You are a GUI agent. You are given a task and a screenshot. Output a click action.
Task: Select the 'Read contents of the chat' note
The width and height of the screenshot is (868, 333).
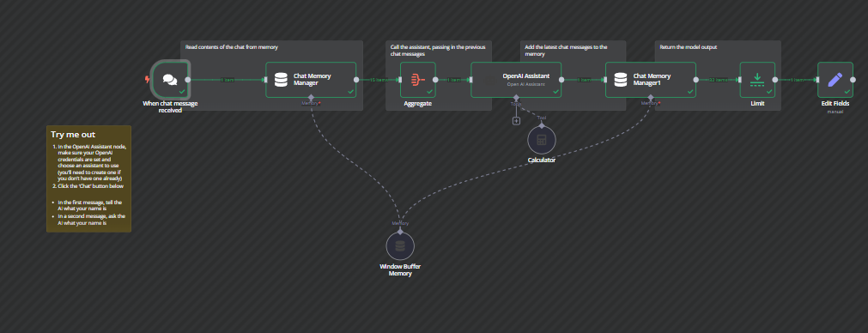point(272,76)
